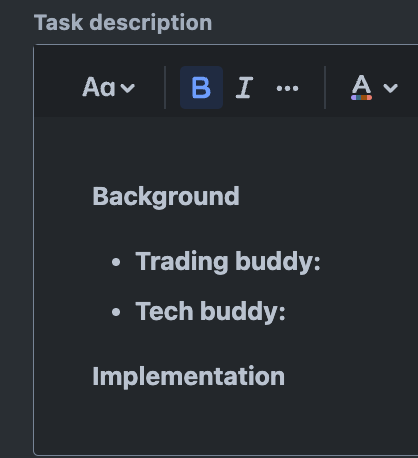The width and height of the screenshot is (418, 458).
Task: Apply text color using the A icon
Action: pos(361,85)
